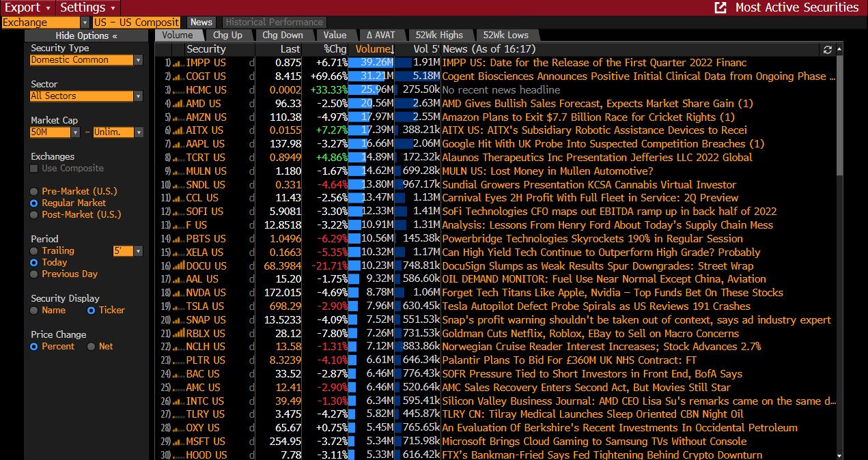
Task: Open the Export menu
Action: pyautogui.click(x=28, y=8)
